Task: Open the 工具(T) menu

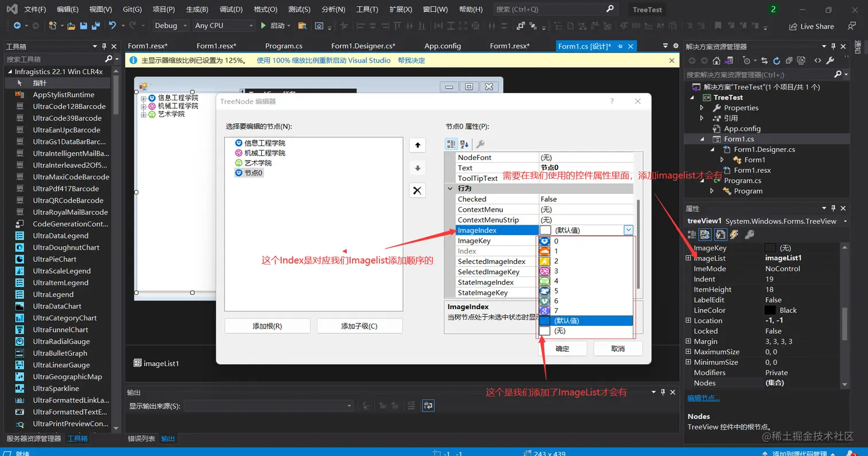Action: point(367,10)
